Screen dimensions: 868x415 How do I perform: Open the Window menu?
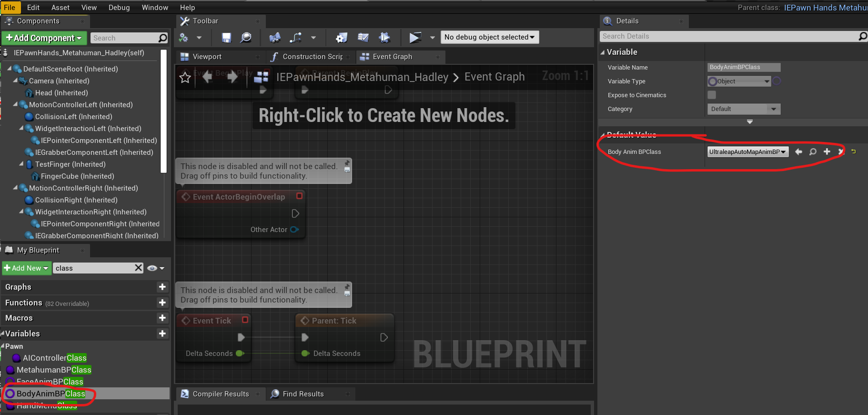click(155, 7)
